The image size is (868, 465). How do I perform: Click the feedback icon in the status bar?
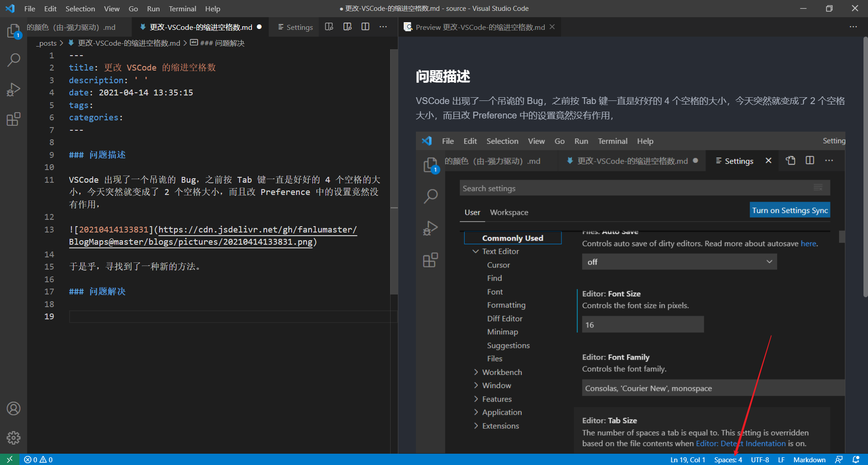[x=839, y=460]
